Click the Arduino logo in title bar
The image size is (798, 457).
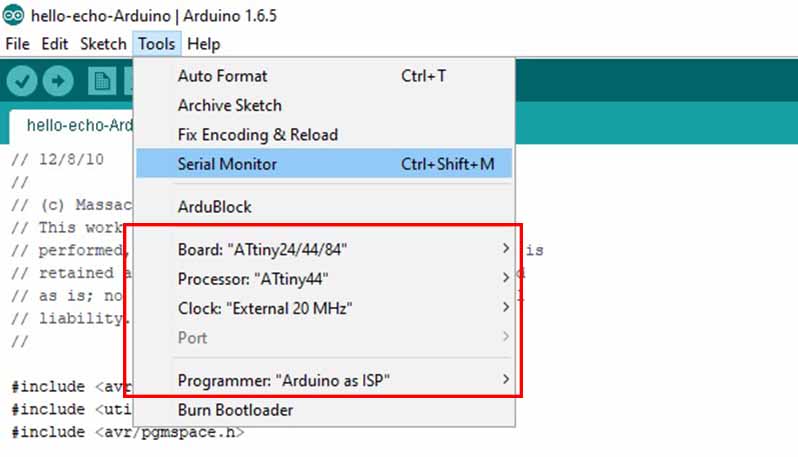[x=13, y=15]
